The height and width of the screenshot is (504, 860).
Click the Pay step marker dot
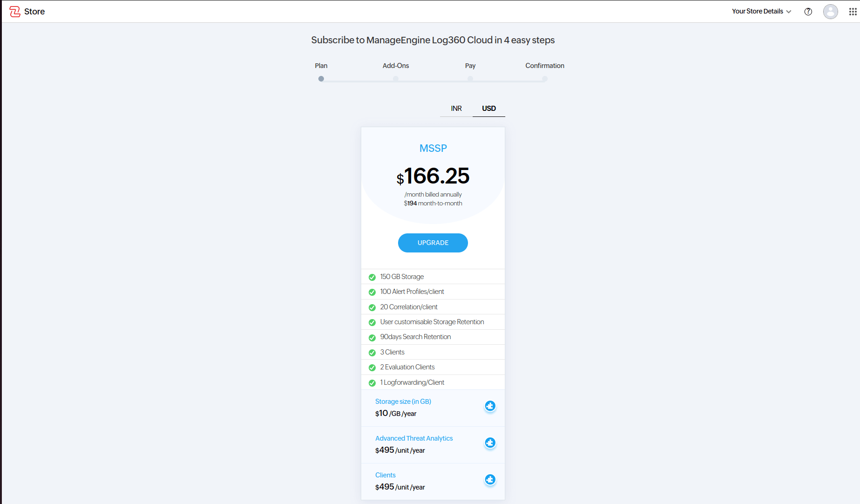coord(470,79)
